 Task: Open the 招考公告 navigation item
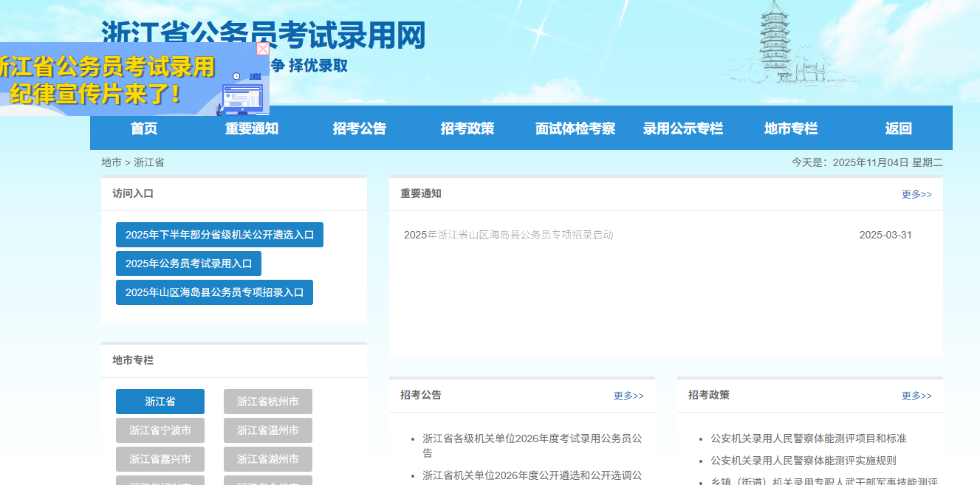point(360,128)
